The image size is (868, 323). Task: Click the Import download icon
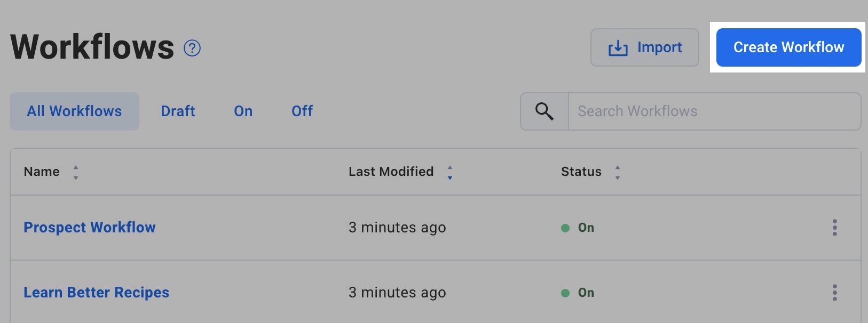tap(617, 47)
